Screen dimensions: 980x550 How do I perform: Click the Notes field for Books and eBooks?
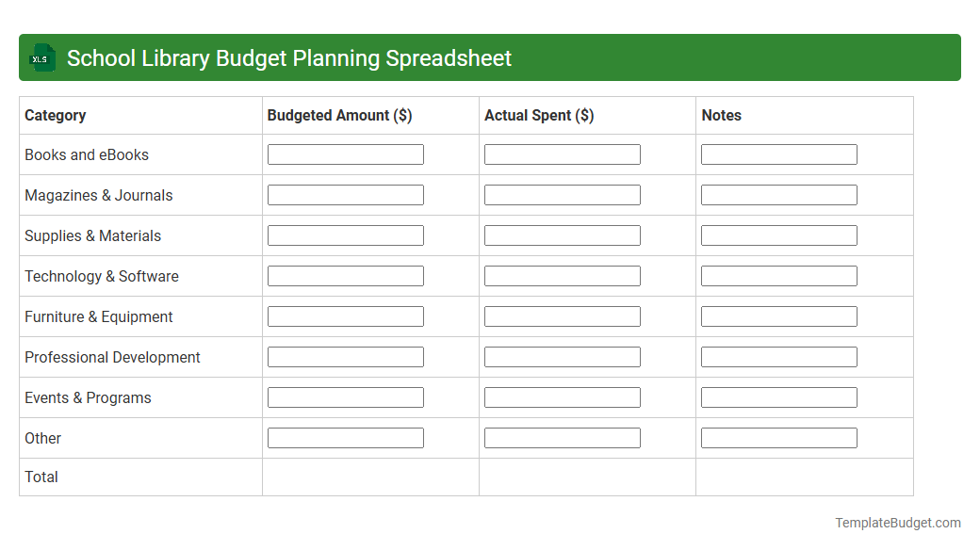[778, 154]
